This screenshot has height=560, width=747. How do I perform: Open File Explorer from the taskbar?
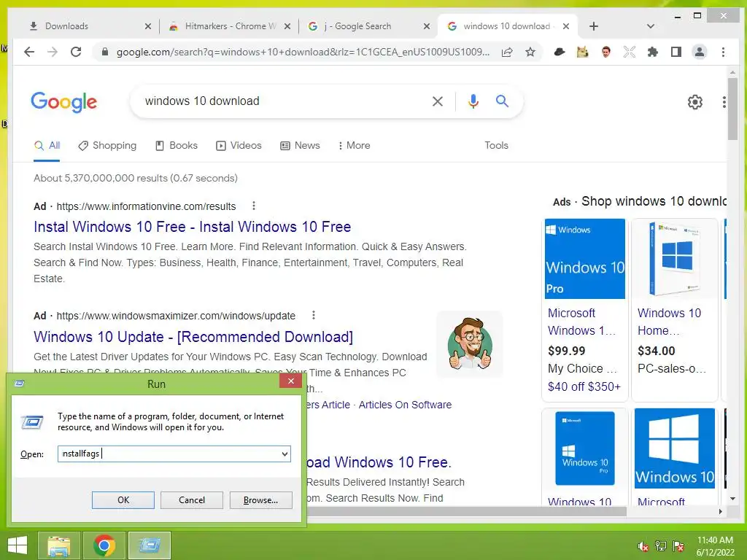click(x=58, y=545)
